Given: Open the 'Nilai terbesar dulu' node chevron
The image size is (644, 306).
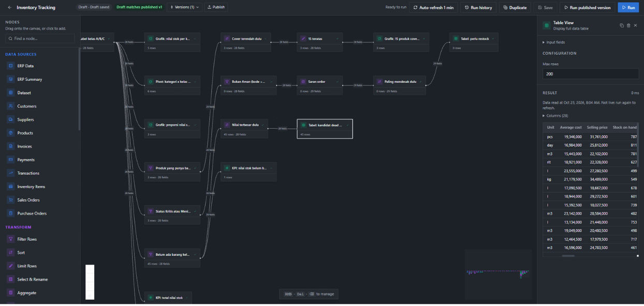Looking at the screenshot, I should click(x=263, y=125).
